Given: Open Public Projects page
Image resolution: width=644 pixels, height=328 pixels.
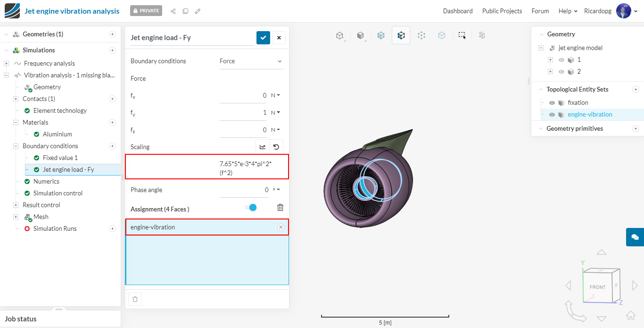Looking at the screenshot, I should (502, 11).
